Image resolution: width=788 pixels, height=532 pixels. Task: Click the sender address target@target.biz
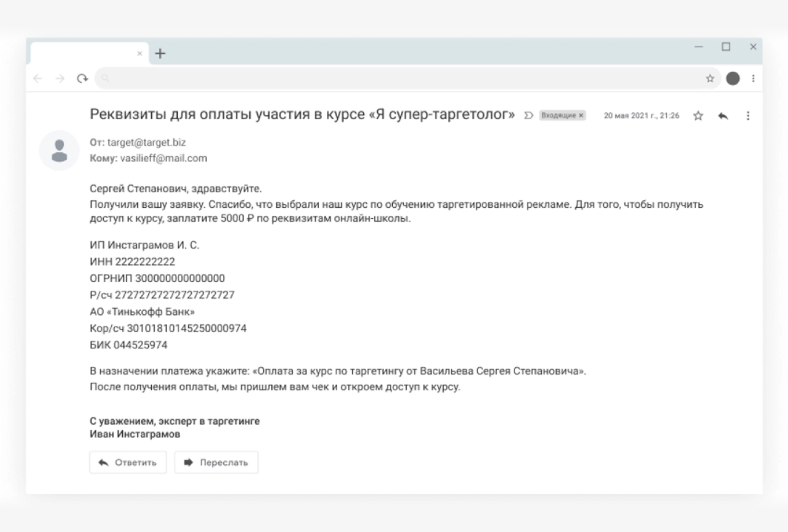pyautogui.click(x=147, y=141)
